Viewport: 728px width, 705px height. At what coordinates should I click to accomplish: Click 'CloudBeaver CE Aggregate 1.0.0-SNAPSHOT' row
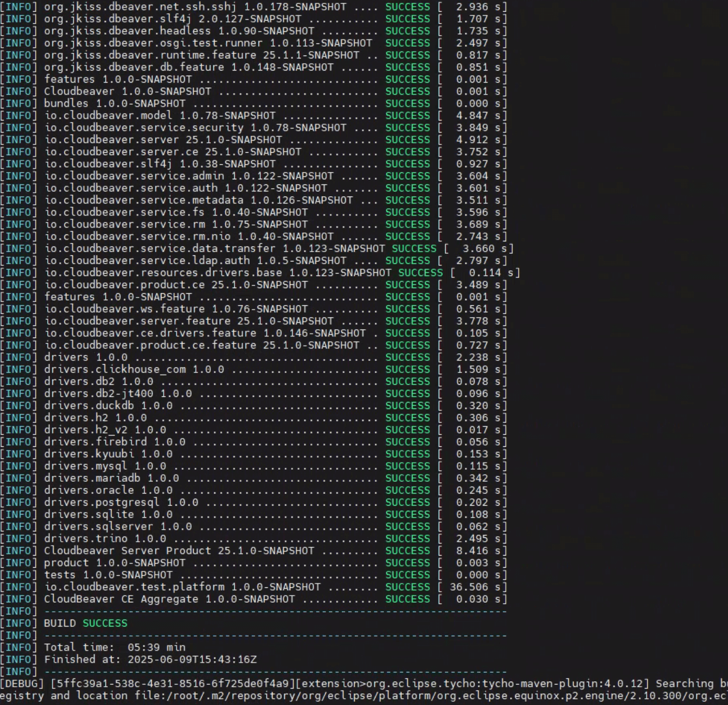(253, 599)
